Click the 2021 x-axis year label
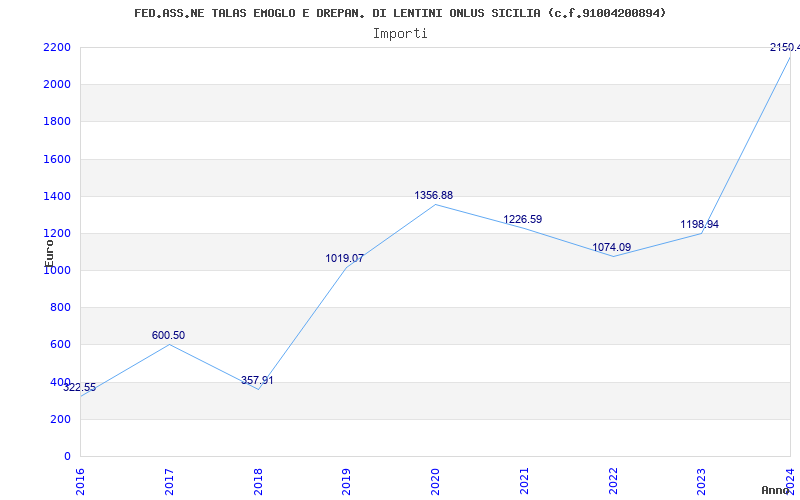This screenshot has height=500, width=800. (x=524, y=481)
